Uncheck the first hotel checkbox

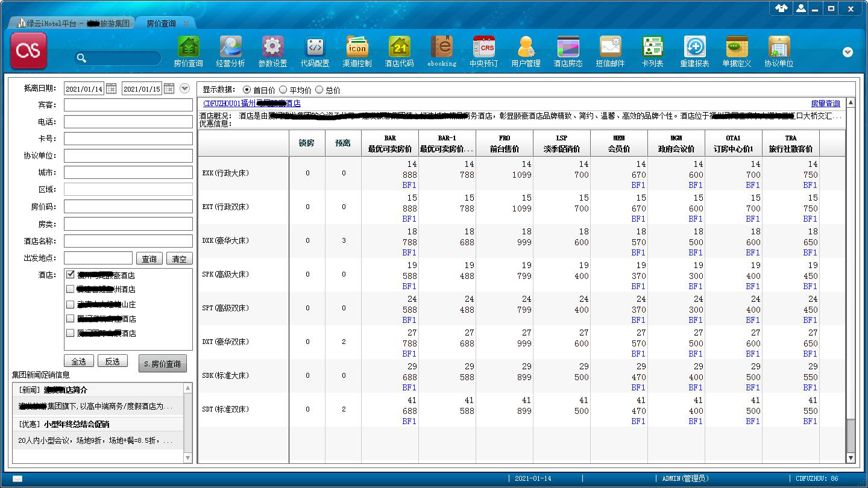(x=71, y=275)
